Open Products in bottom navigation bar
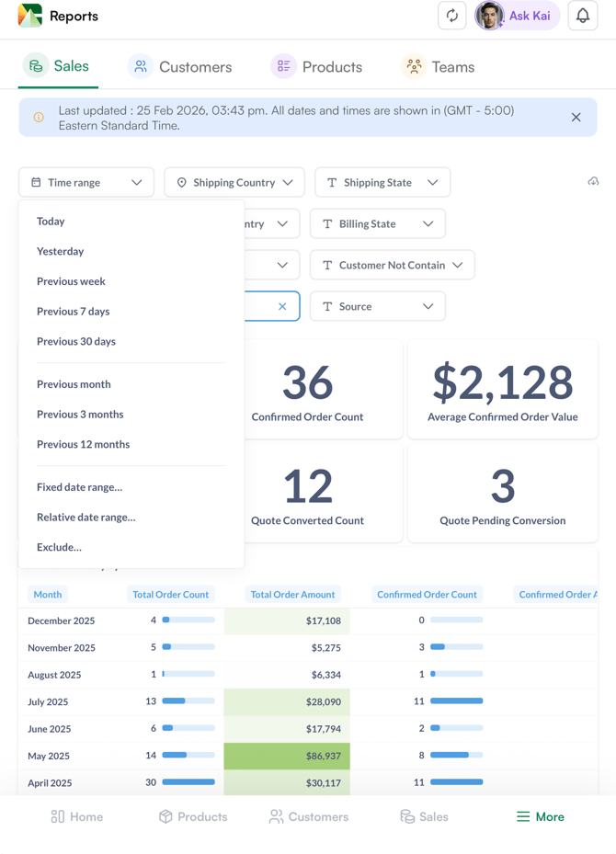The height and width of the screenshot is (854, 616). click(x=193, y=816)
